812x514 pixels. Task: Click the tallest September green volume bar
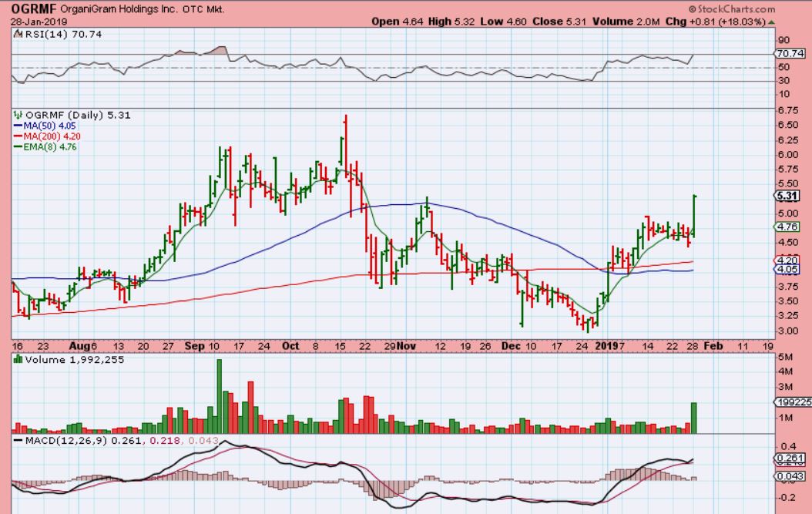[x=219, y=396]
